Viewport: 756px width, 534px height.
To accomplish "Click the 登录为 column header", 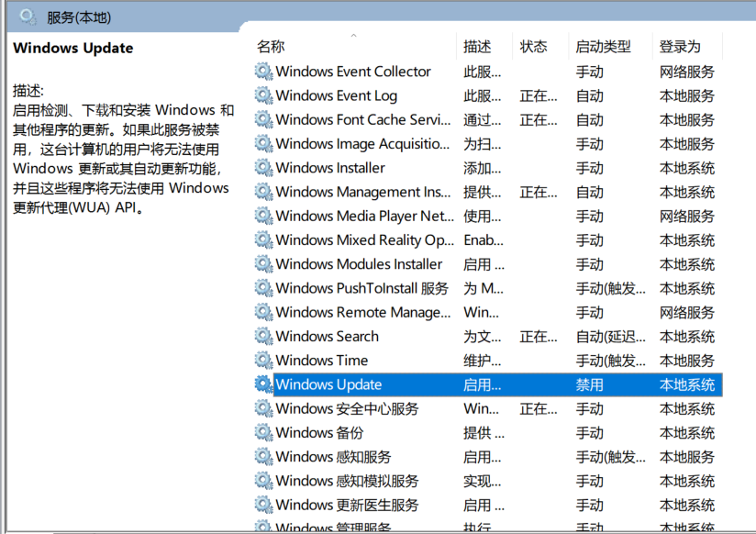I will click(x=680, y=47).
